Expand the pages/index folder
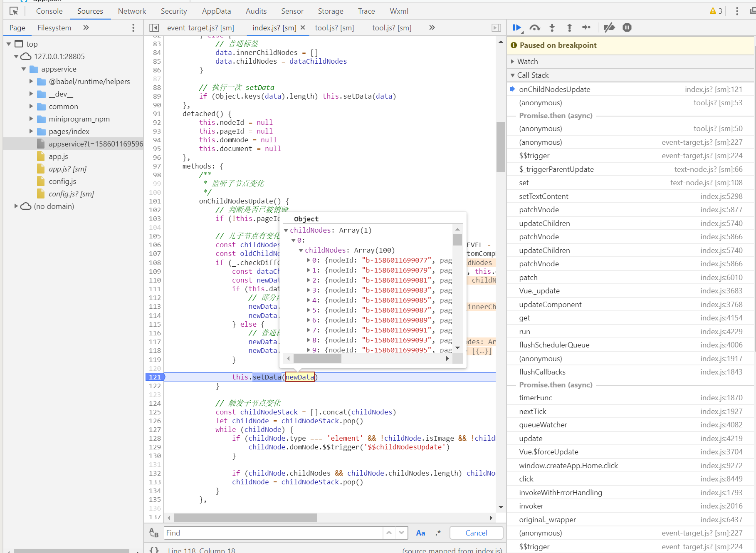756x553 pixels. 31,131
